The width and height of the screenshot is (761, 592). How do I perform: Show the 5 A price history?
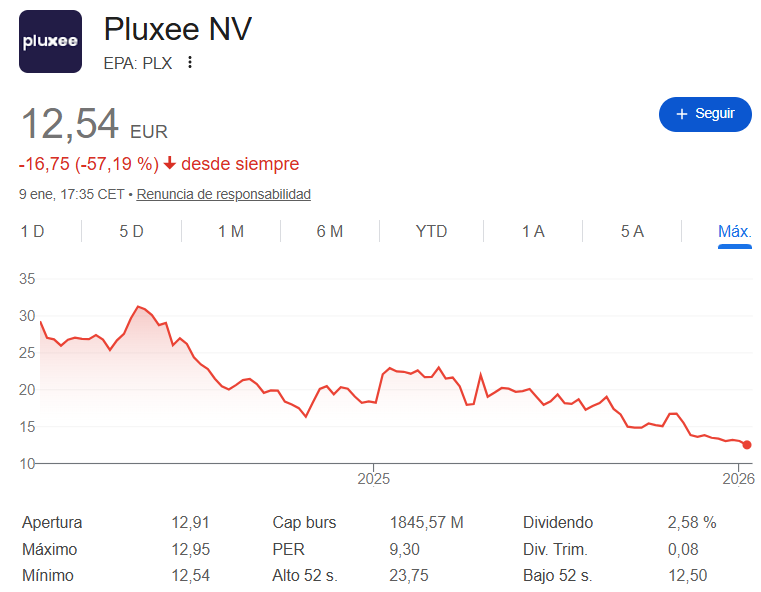632,232
